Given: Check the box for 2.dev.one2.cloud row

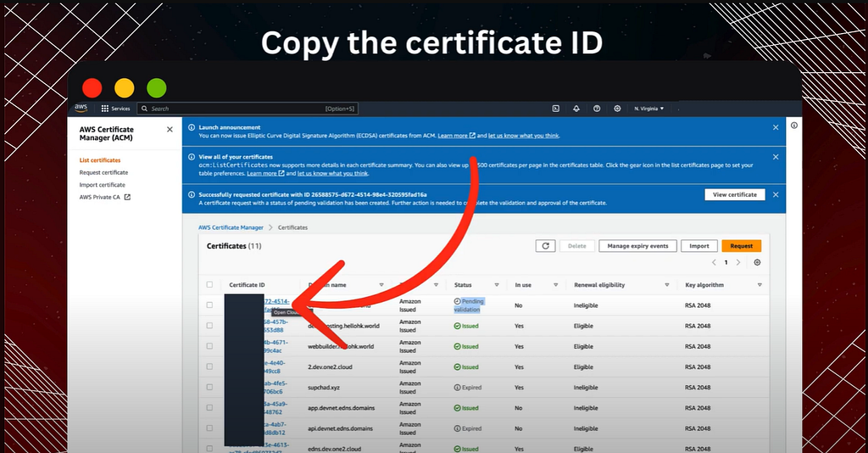Looking at the screenshot, I should coord(209,366).
